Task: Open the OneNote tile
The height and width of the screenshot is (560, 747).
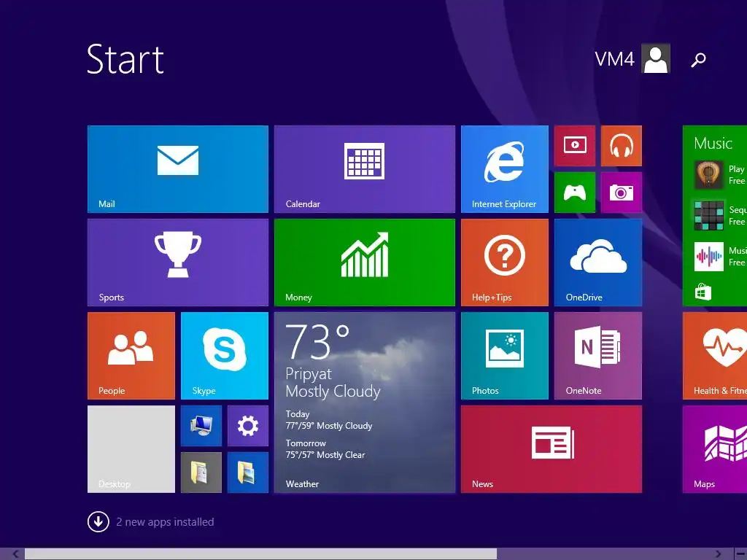Action: tap(598, 356)
